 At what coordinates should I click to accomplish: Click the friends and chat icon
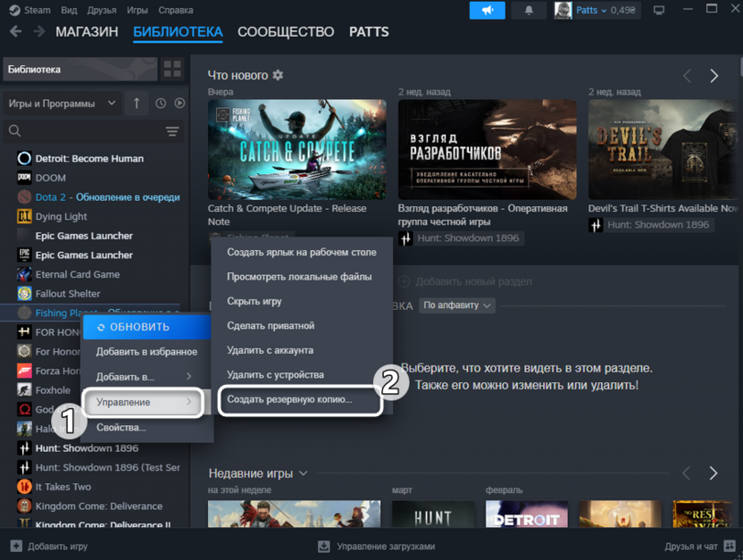click(730, 547)
